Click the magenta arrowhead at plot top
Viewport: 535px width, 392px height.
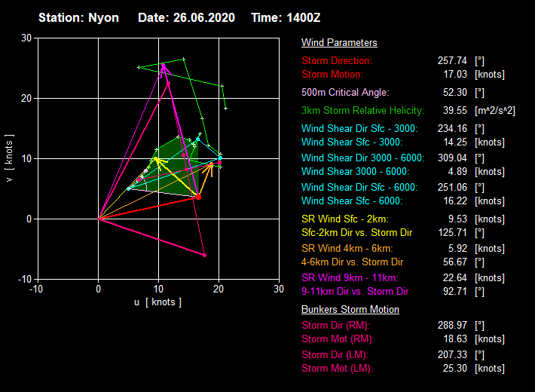(163, 66)
